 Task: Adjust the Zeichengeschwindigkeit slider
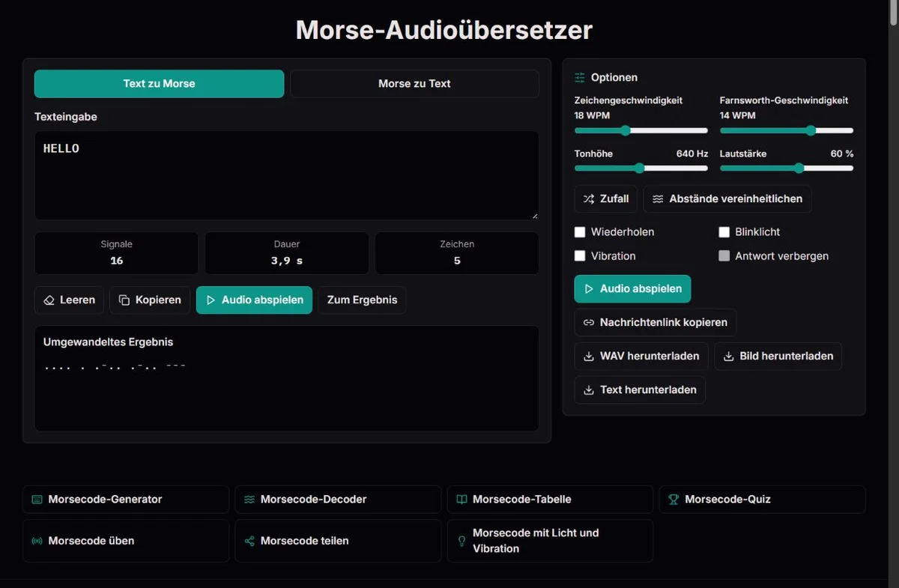(x=641, y=130)
